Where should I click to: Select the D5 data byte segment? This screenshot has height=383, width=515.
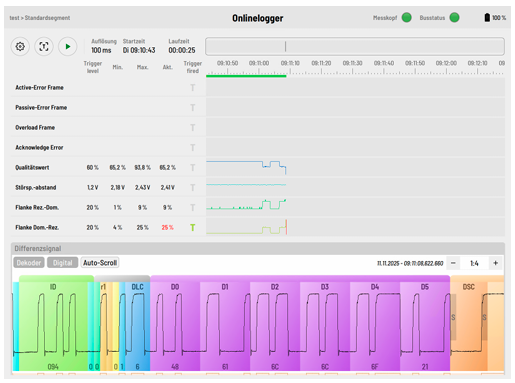[x=425, y=326]
